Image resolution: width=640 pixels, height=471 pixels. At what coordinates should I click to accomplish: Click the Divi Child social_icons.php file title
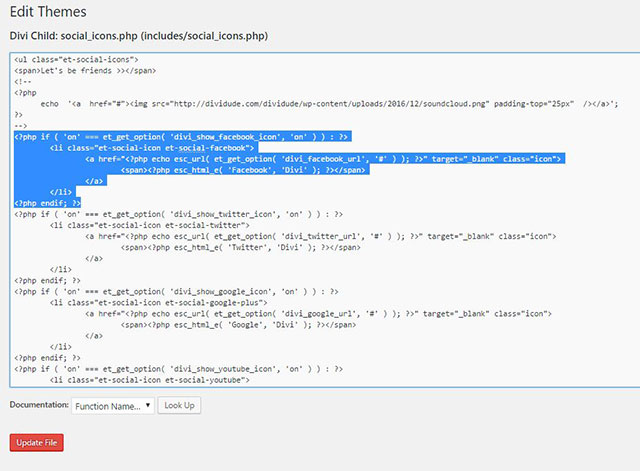(139, 36)
